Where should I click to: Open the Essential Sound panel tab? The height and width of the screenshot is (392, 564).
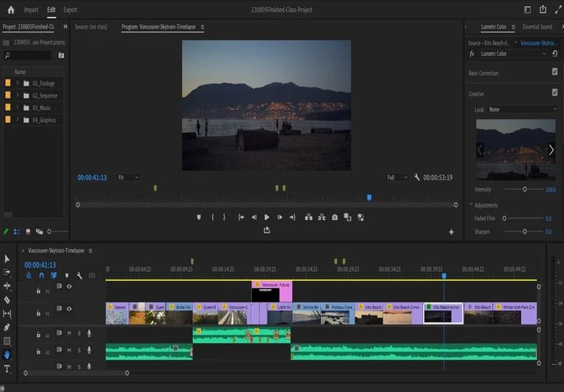(x=537, y=27)
